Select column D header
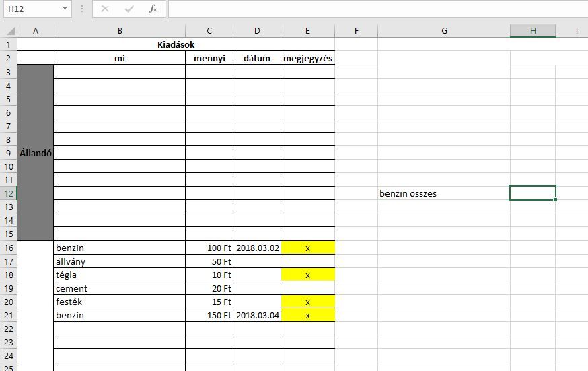The height and width of the screenshot is (371, 588). pos(257,31)
